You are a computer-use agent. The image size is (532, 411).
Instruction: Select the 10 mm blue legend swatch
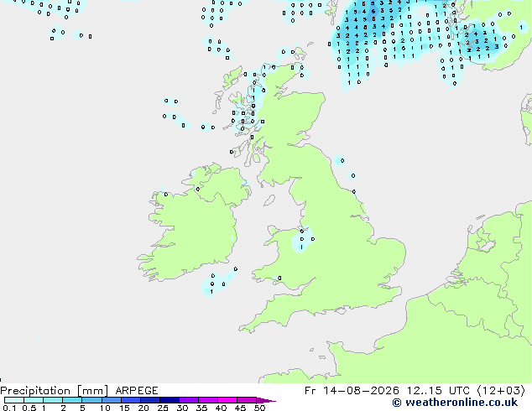pyautogui.click(x=111, y=400)
